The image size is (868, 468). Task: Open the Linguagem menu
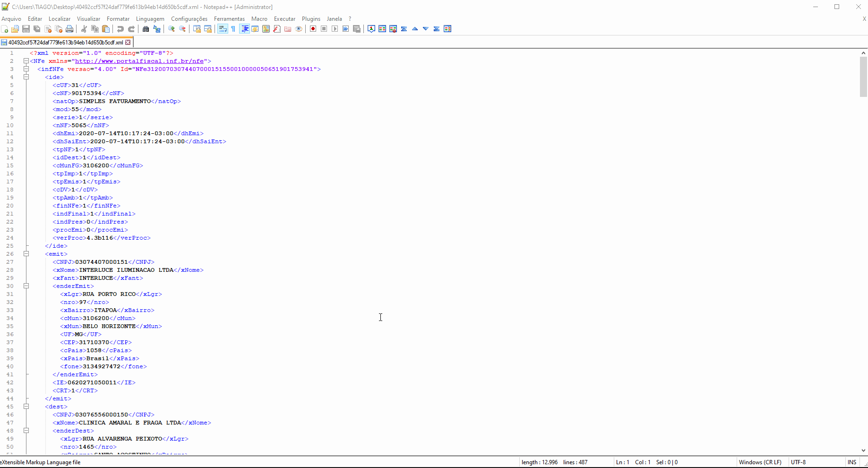(150, 19)
